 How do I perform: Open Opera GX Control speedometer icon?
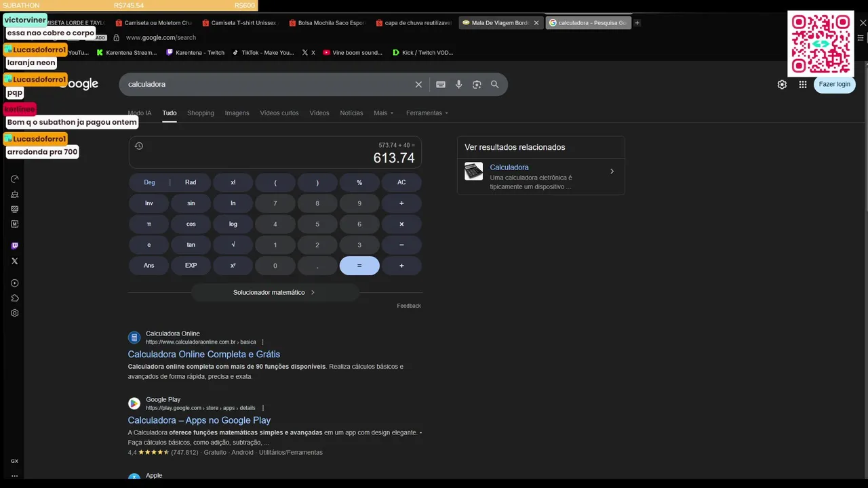15,179
